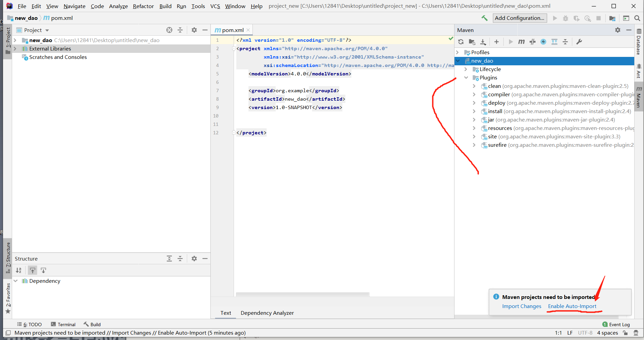Expand the Lifecycle node in Maven
Viewport: 644px width, 340px height.
click(466, 69)
